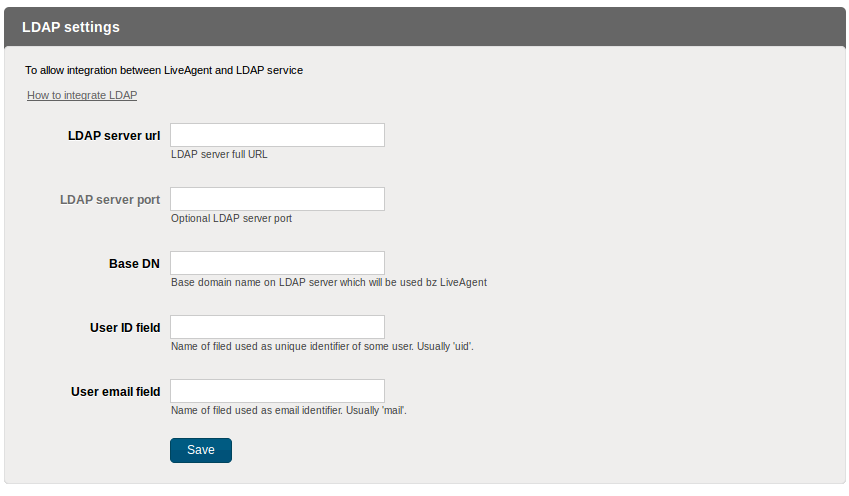The image size is (849, 496).
Task: Click the 'LDAP server full URL' hint
Action: tap(219, 154)
